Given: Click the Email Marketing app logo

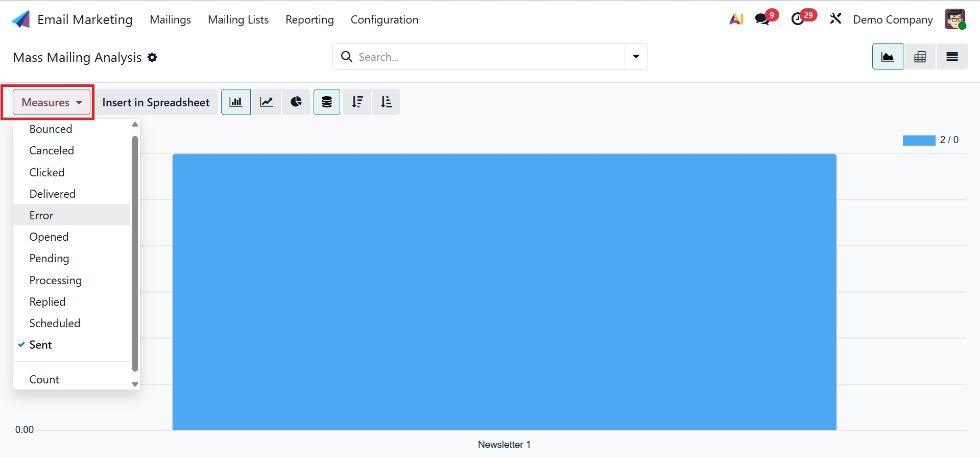Looking at the screenshot, I should [21, 19].
